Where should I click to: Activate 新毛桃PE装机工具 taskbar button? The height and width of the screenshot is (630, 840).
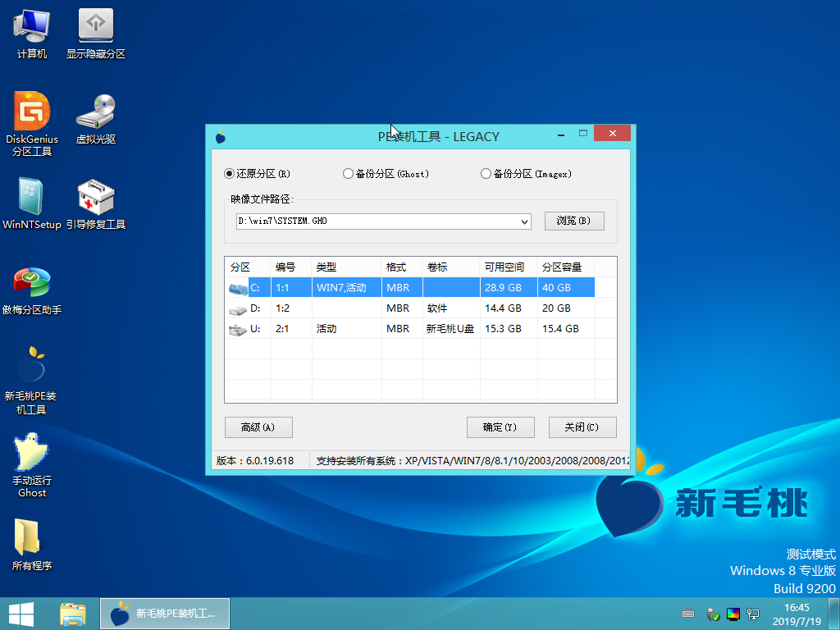pyautogui.click(x=165, y=614)
